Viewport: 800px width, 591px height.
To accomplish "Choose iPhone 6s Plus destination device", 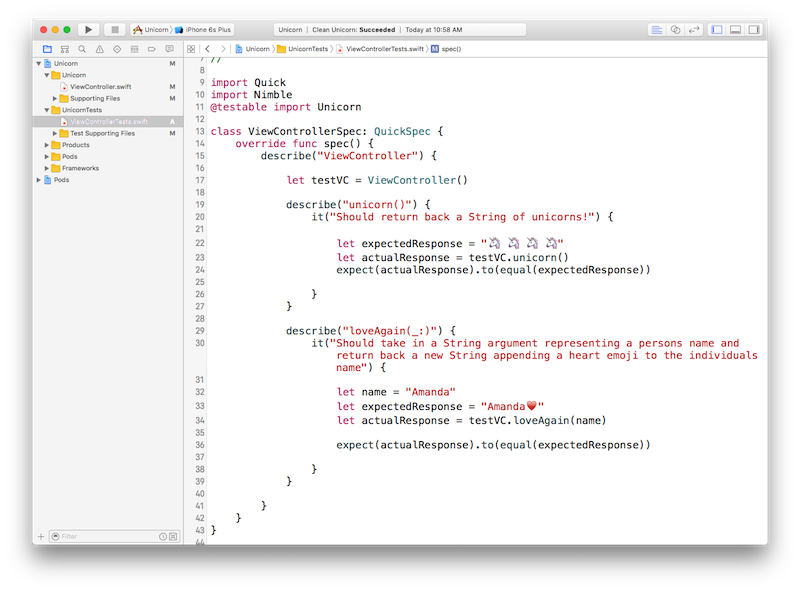I will [x=203, y=30].
